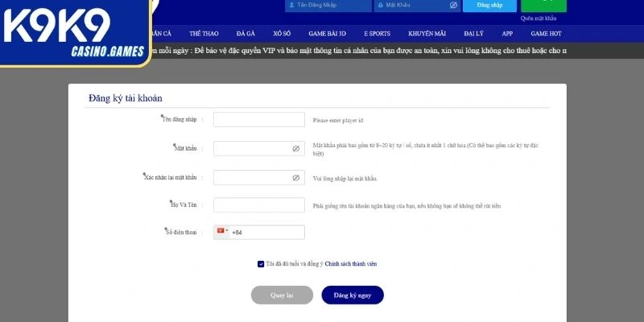Focus the header Mật Khẩu field
The height and width of the screenshot is (322, 644).
coord(417,6)
